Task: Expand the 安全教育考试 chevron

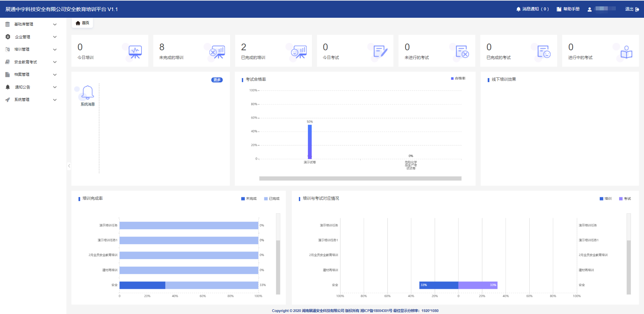Action: [x=55, y=62]
